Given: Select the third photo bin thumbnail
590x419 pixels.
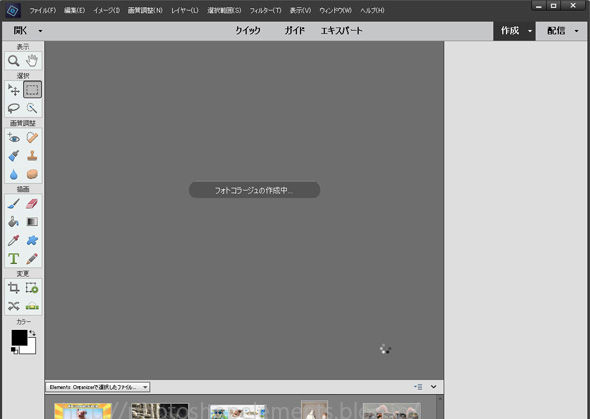Looking at the screenshot, I should pyautogui.click(x=237, y=411).
